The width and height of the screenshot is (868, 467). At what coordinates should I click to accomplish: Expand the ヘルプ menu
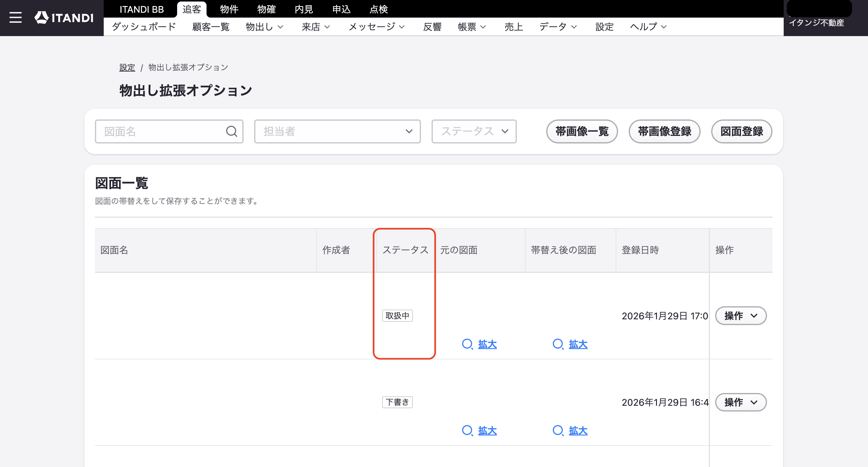pyautogui.click(x=648, y=27)
